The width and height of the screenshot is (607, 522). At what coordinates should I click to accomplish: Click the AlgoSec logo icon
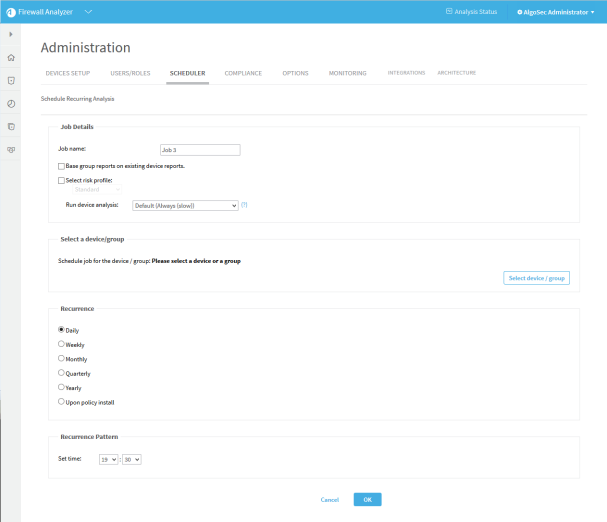10,12
